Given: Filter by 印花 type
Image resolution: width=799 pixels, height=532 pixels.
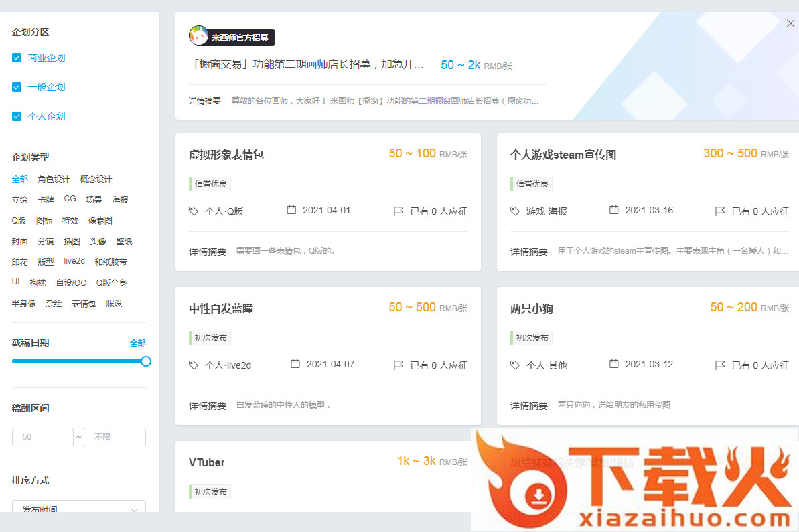Looking at the screenshot, I should coord(20,262).
